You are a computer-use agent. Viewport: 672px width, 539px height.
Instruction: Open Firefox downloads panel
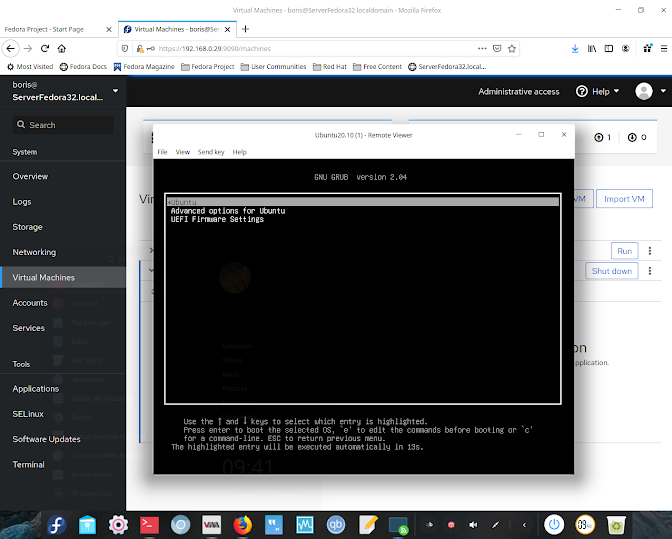pos(575,48)
